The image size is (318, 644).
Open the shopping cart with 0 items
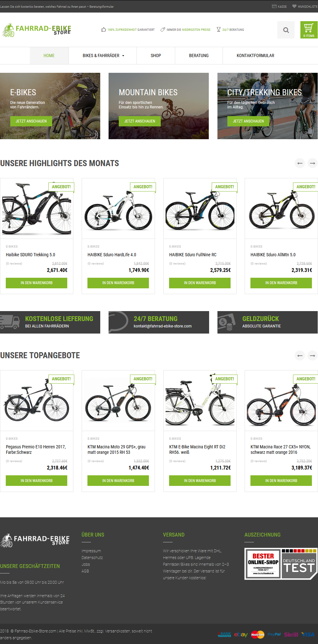(309, 30)
